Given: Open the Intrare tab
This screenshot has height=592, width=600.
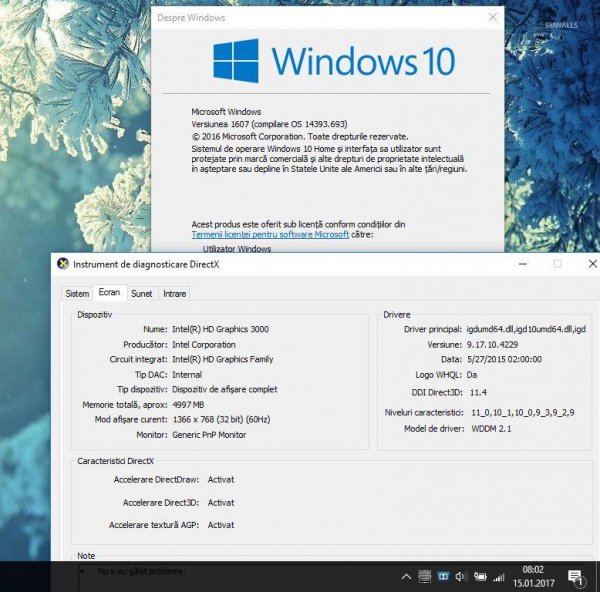Looking at the screenshot, I should click(x=174, y=294).
